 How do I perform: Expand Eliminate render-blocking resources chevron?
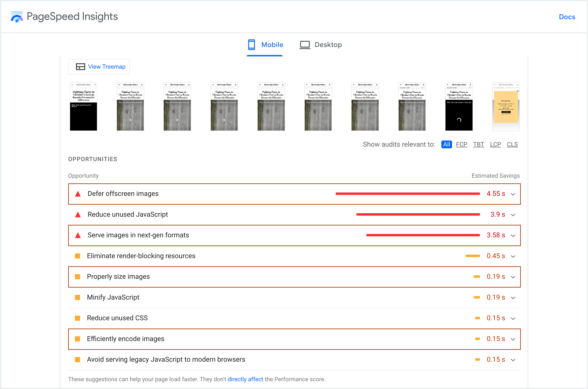coord(513,256)
